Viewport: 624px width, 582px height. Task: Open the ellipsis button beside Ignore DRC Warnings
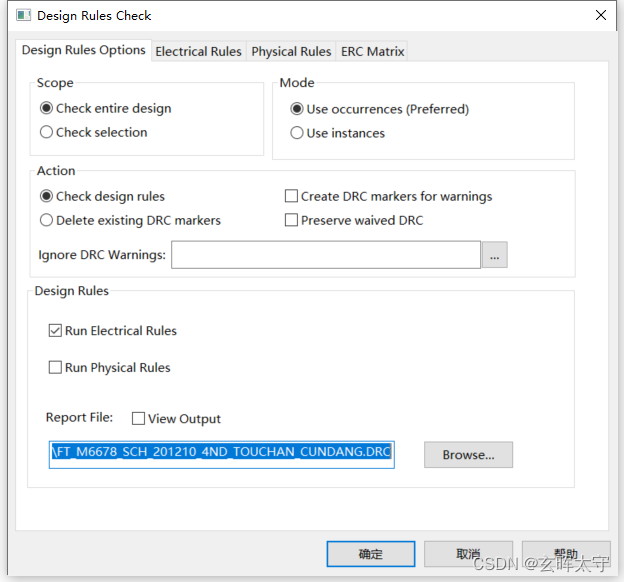(x=495, y=256)
